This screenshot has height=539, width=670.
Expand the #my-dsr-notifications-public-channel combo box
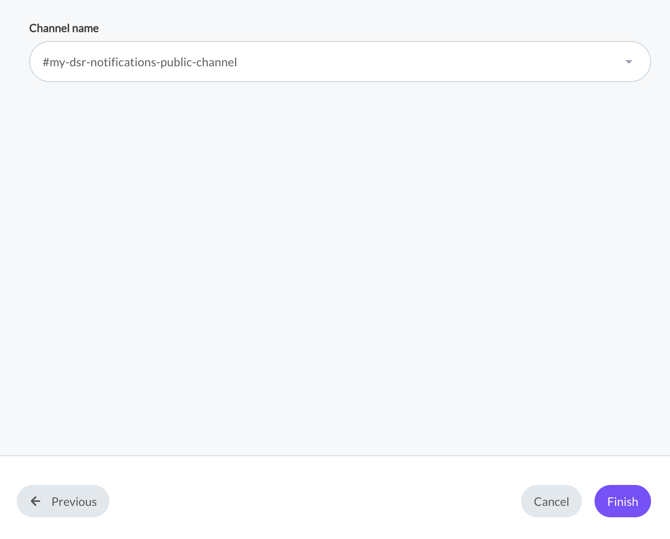[340, 62]
